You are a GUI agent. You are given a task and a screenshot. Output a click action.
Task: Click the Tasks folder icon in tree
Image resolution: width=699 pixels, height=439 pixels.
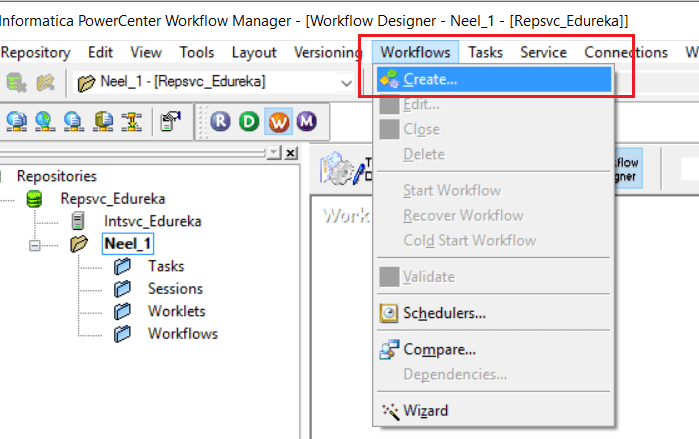click(122, 267)
